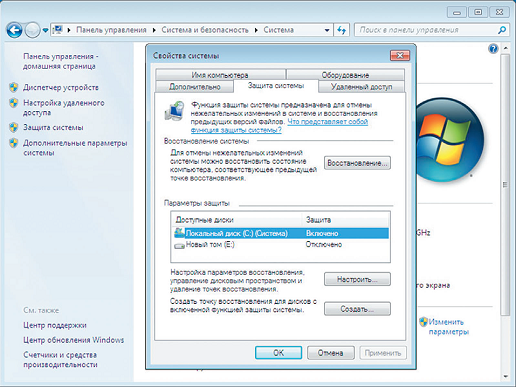Open 'Защита системы' sidebar link

pos(53,127)
